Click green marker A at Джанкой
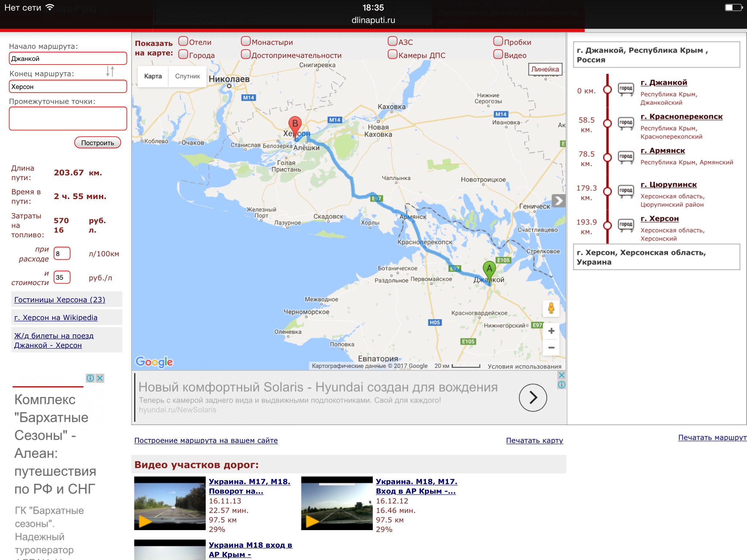The image size is (747, 560). (x=489, y=272)
